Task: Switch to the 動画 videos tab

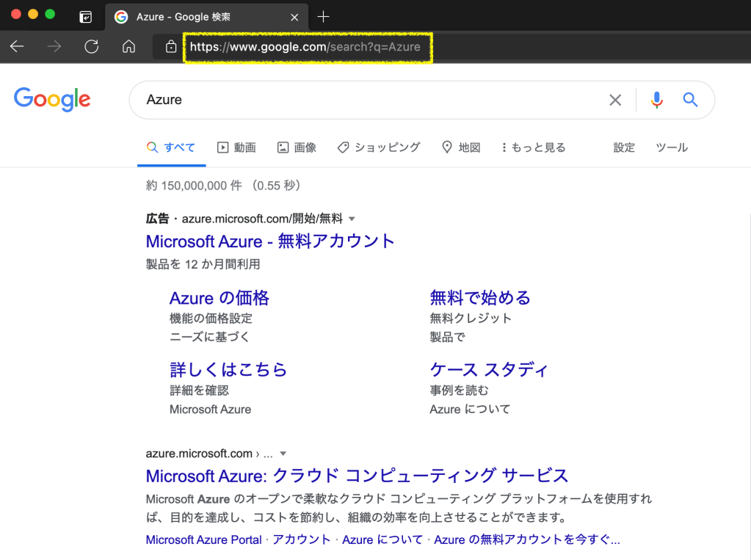Action: point(236,148)
